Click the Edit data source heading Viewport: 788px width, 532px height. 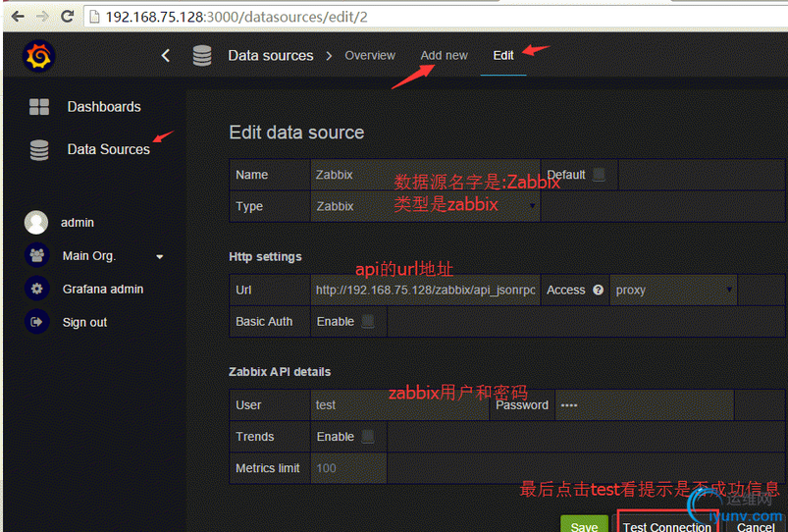(x=296, y=133)
